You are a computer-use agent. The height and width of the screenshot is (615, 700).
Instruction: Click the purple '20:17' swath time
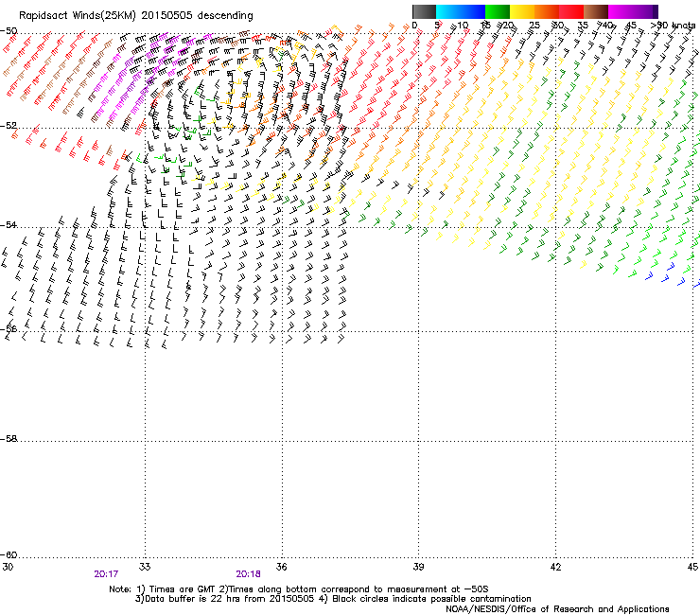pyautogui.click(x=106, y=574)
